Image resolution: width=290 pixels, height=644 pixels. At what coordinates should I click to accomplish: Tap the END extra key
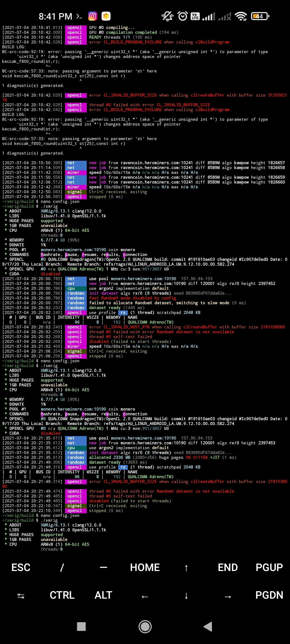[x=228, y=568]
